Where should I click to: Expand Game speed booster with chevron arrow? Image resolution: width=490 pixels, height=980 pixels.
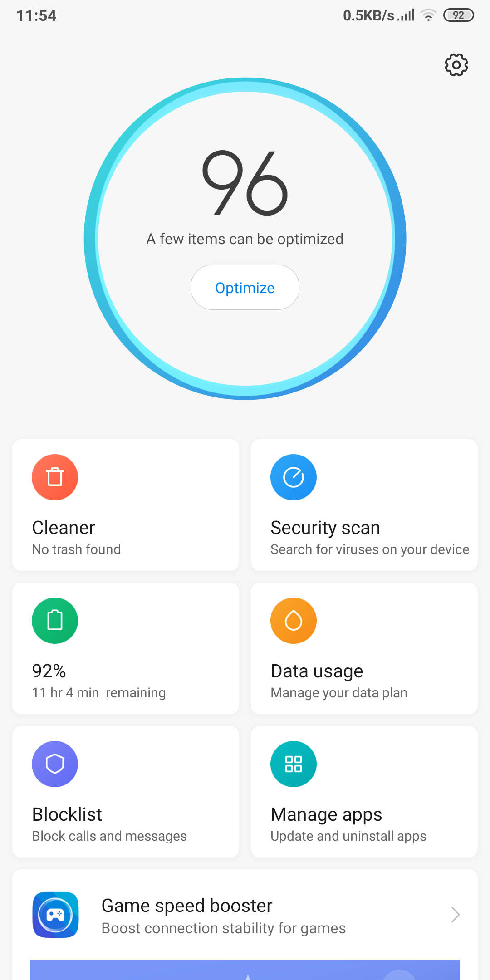click(456, 915)
